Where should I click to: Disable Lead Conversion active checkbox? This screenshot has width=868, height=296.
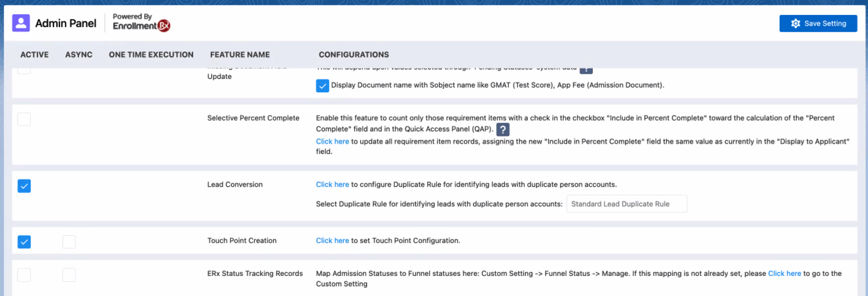point(24,186)
